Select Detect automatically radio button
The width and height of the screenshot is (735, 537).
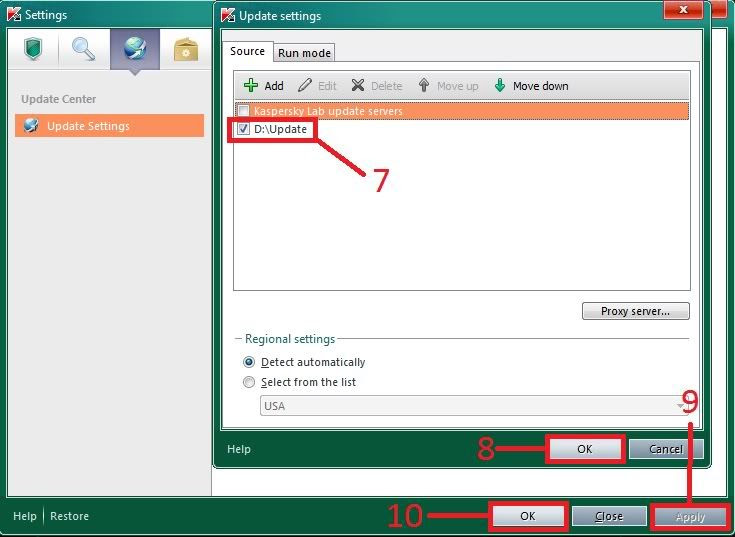tap(249, 362)
